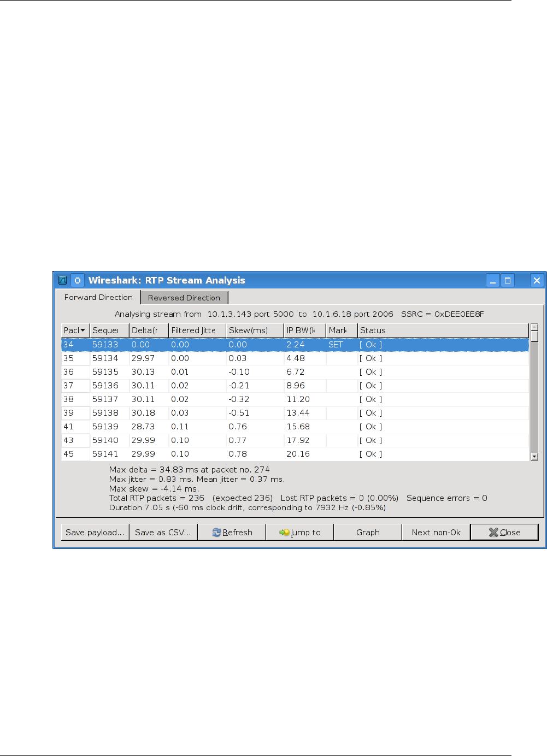This screenshot has width=547, height=756.
Task: Jump to the selected packet
Action: 299,532
